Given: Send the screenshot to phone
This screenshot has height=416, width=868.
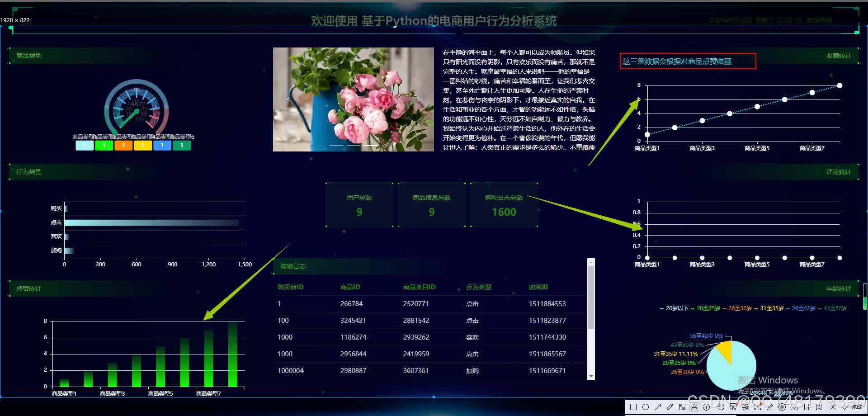Looking at the screenshot, I should pos(807,407).
